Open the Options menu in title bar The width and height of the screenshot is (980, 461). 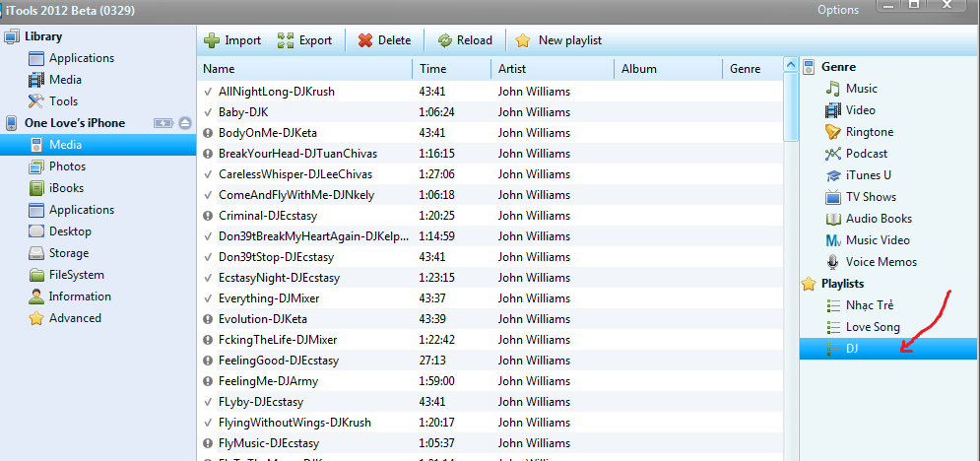tap(837, 10)
